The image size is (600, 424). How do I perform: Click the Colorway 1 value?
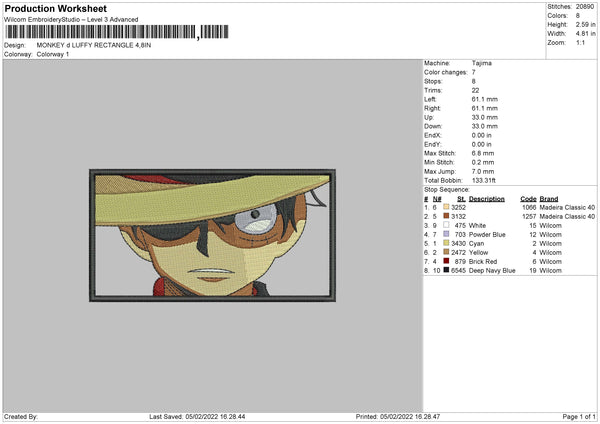point(53,54)
